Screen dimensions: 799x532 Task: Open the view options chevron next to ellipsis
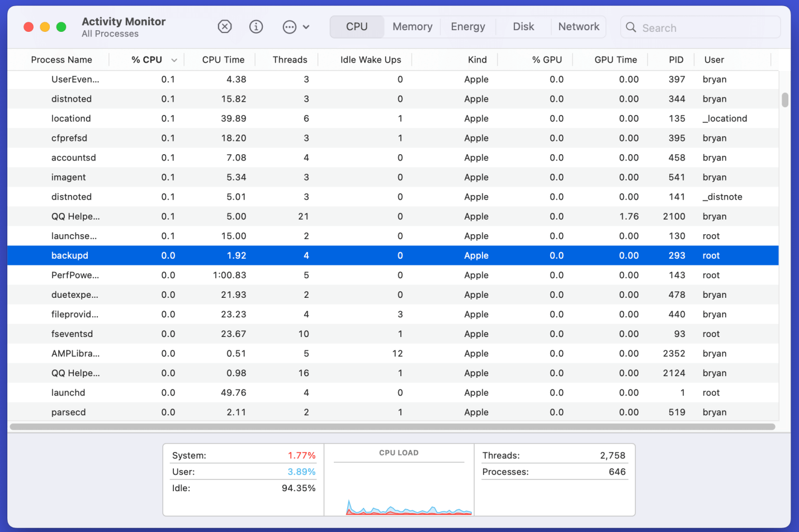point(306,26)
